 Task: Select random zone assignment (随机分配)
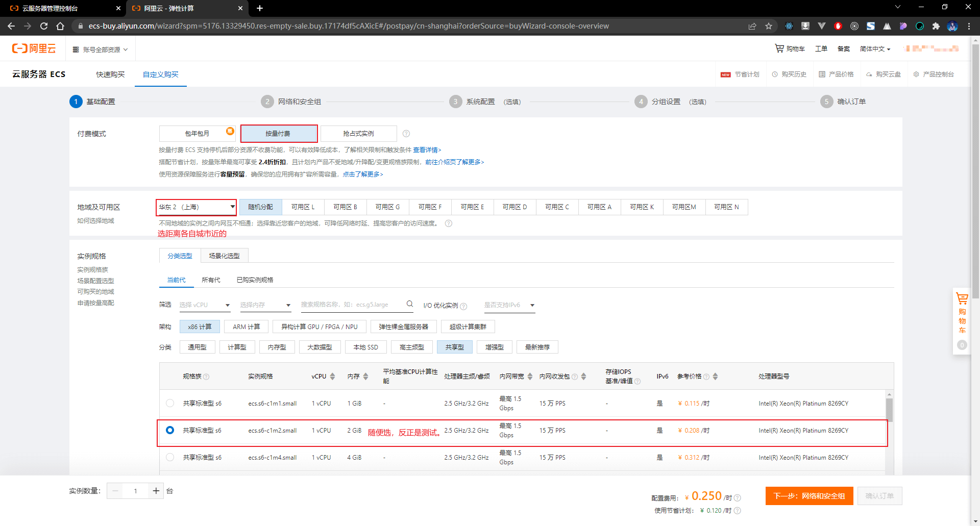coord(260,207)
